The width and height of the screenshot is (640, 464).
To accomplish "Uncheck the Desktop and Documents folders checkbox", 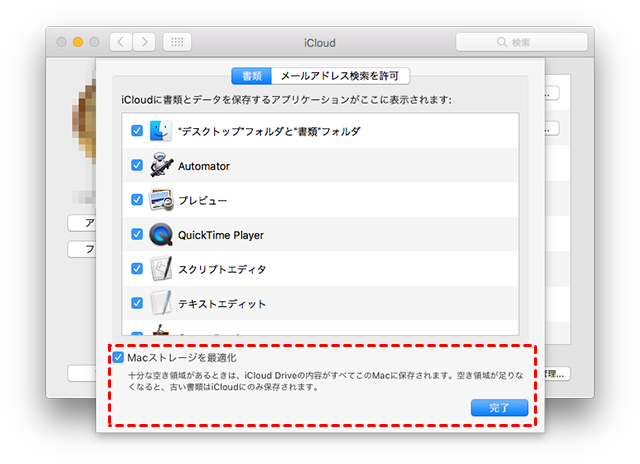I will click(137, 131).
